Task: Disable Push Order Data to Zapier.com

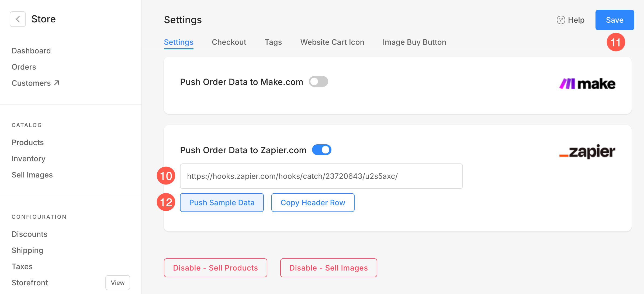Action: pyautogui.click(x=322, y=150)
